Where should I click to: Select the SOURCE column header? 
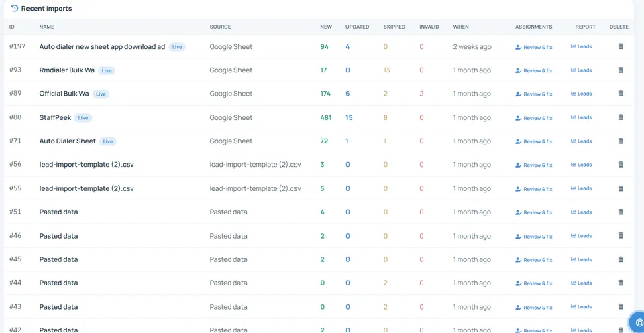[220, 27]
